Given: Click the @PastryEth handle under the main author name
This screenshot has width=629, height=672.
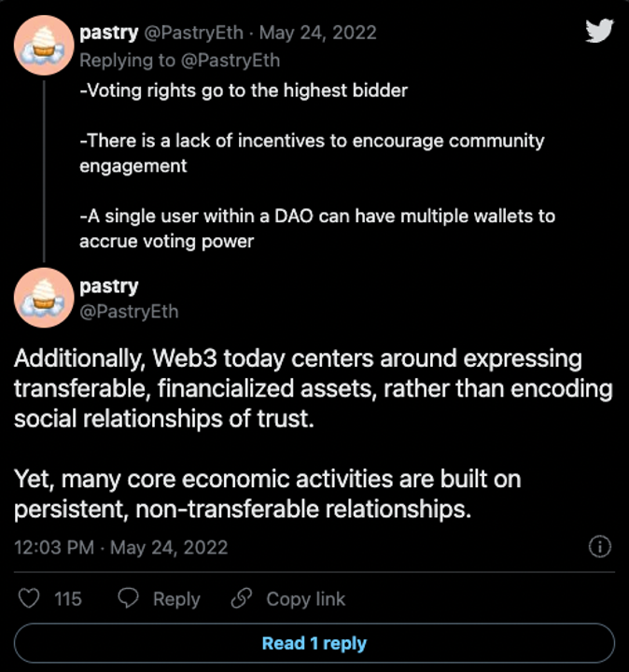Looking at the screenshot, I should (x=128, y=311).
